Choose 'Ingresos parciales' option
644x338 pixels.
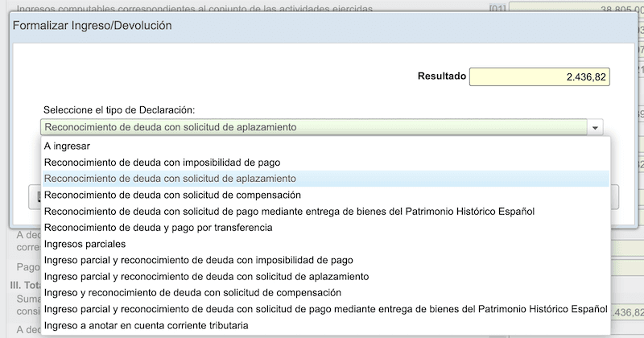click(x=326, y=244)
